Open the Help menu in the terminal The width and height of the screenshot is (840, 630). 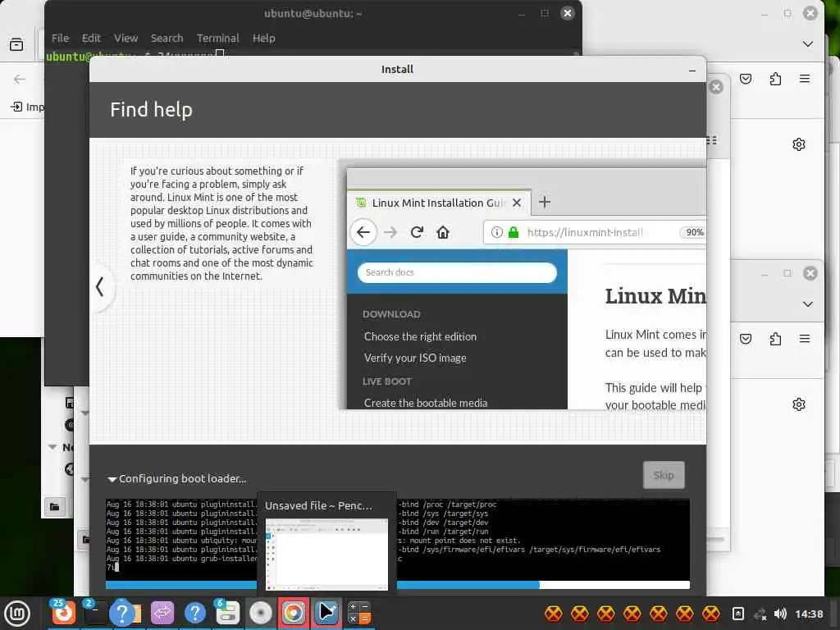click(x=263, y=38)
